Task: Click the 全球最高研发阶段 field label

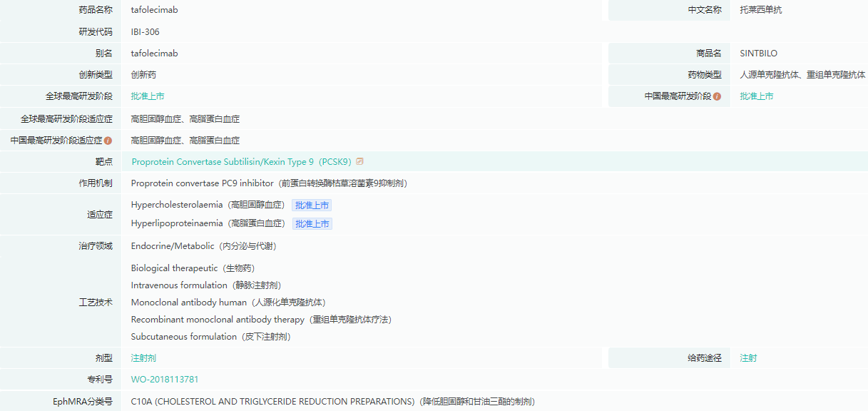Action: pos(78,96)
